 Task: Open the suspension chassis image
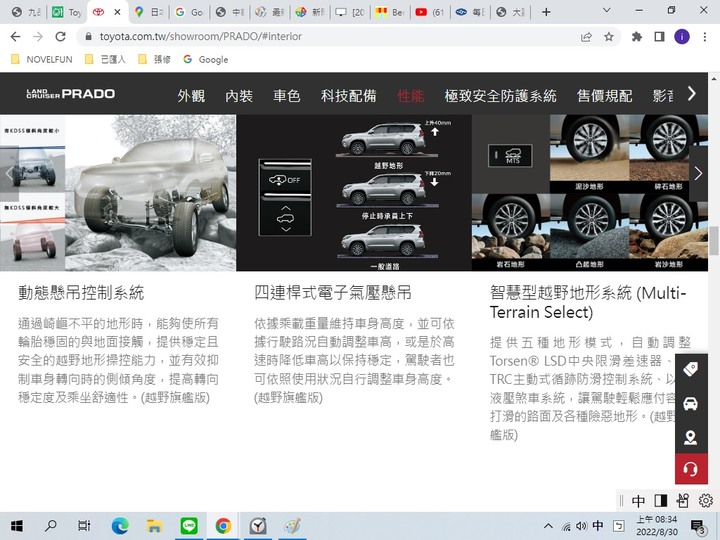[x=118, y=193]
